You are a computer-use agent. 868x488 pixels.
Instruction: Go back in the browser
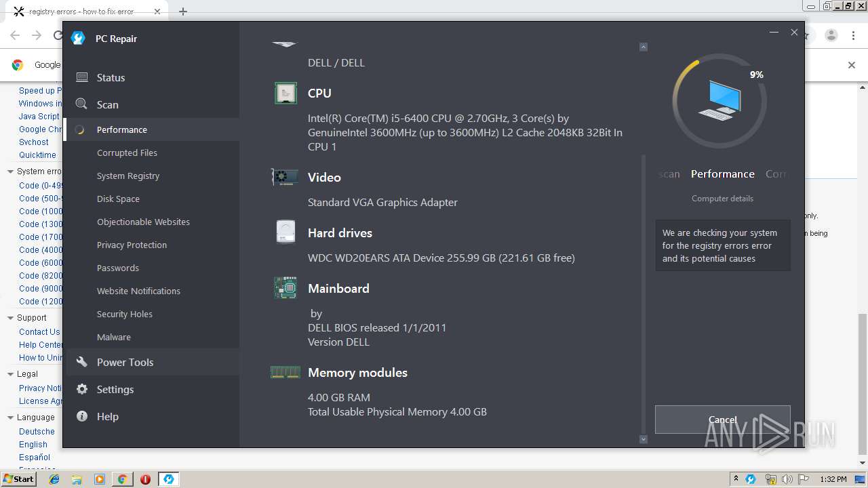15,35
